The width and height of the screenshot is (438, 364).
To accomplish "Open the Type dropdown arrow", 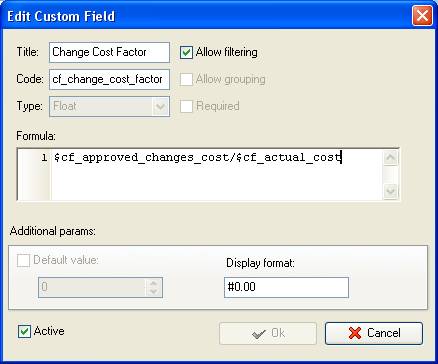I will [160, 107].
